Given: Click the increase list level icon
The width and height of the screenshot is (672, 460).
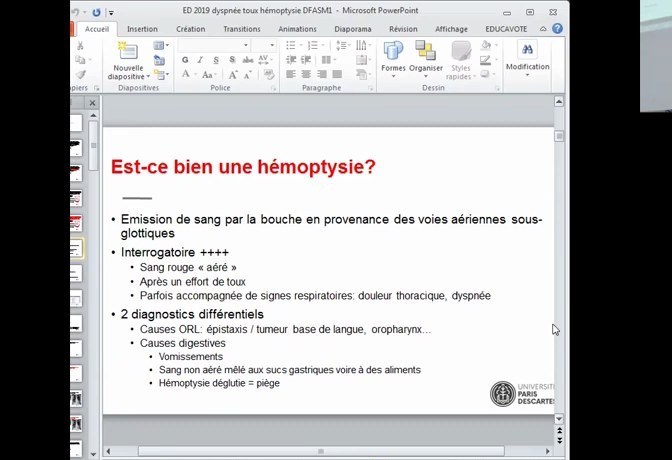Looking at the screenshot, I should 306,60.
